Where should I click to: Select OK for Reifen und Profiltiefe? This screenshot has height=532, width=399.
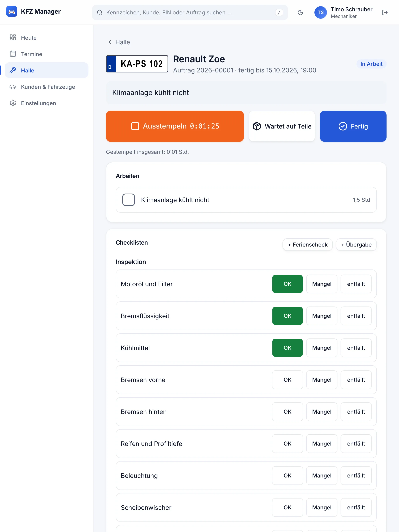pyautogui.click(x=287, y=444)
